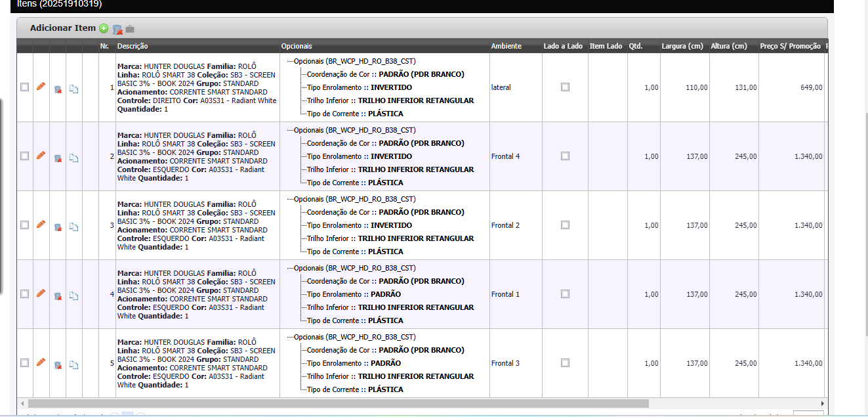This screenshot has width=868, height=417.
Task: Click the left arrow of the horizontal scrollbar
Action: coord(22,403)
